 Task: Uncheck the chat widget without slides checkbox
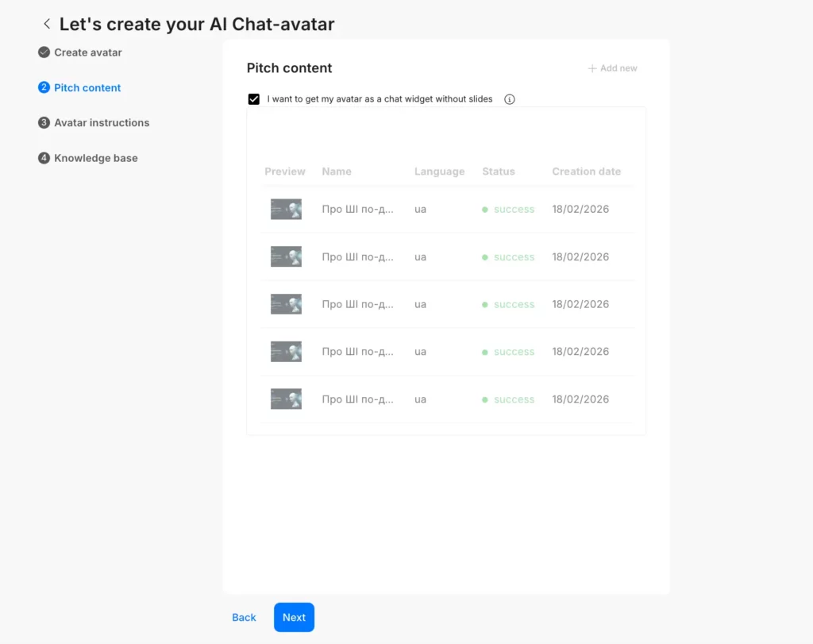(x=254, y=99)
